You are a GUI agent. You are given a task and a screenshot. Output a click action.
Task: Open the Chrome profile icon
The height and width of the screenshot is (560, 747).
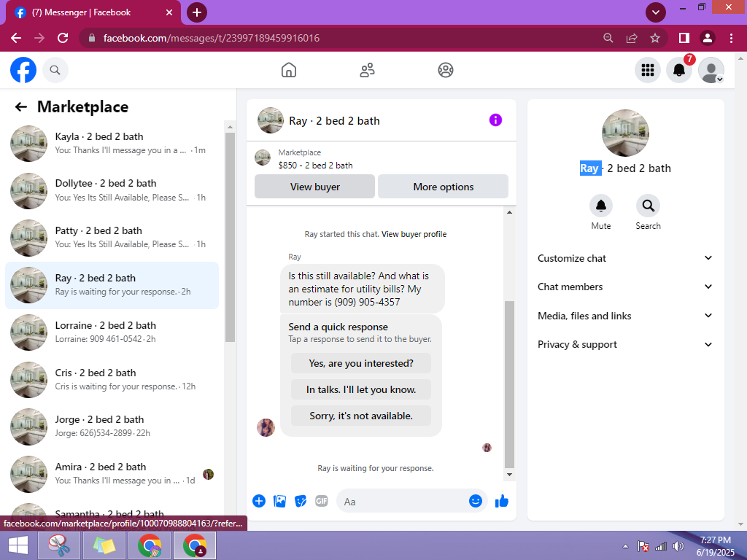click(x=708, y=38)
